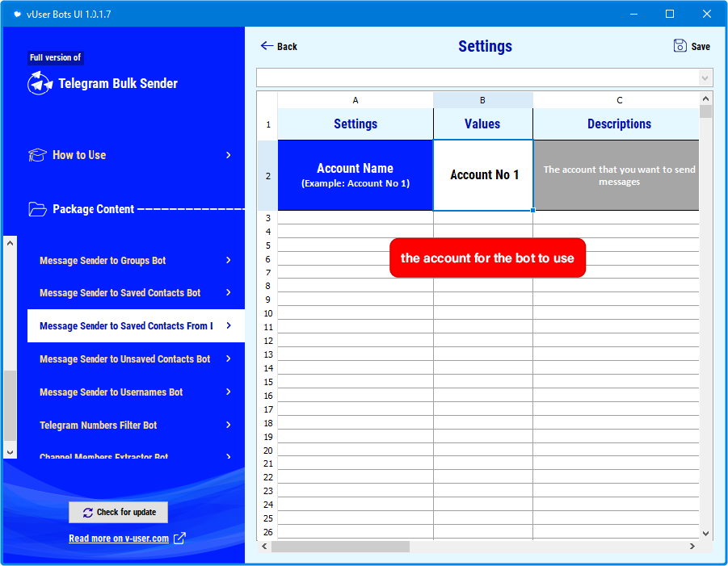Click the Descriptions column title cell

[x=616, y=124]
